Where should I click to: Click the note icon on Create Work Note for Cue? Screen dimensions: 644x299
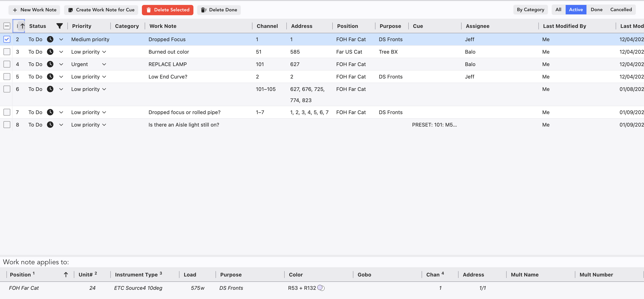pos(70,10)
